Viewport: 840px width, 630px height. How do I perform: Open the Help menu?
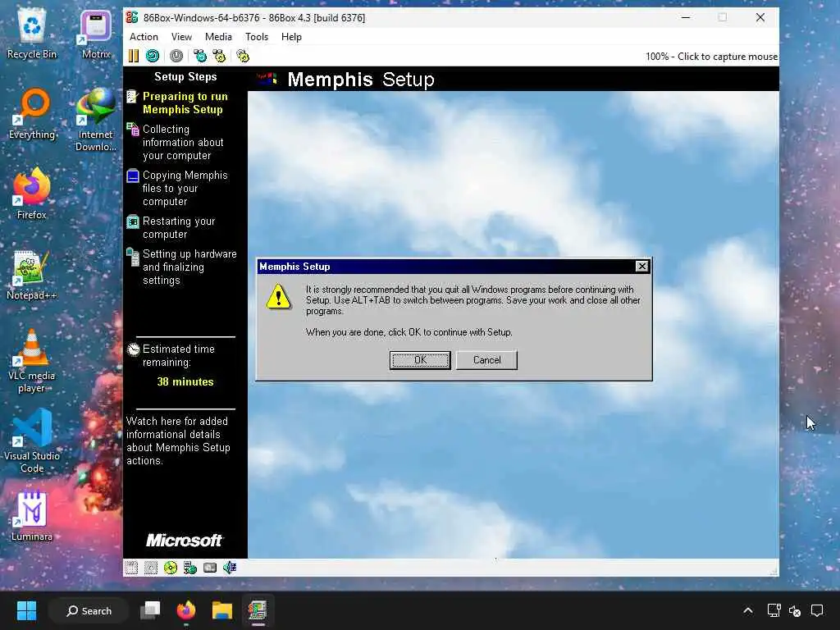pyautogui.click(x=291, y=37)
